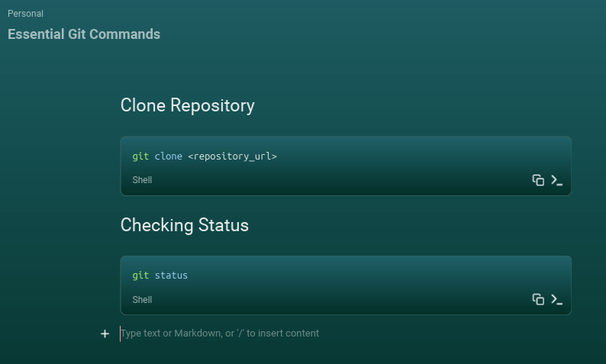Place cursor in blank area of git clone line
The image size is (606, 364).
pos(423,156)
